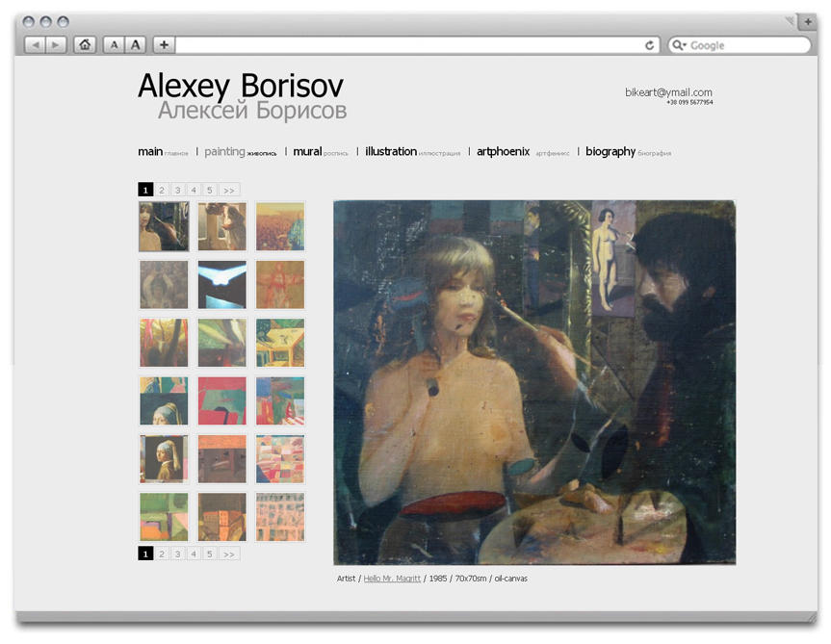Select the full Girl with a Pearl Earring thumbnail

(x=164, y=459)
